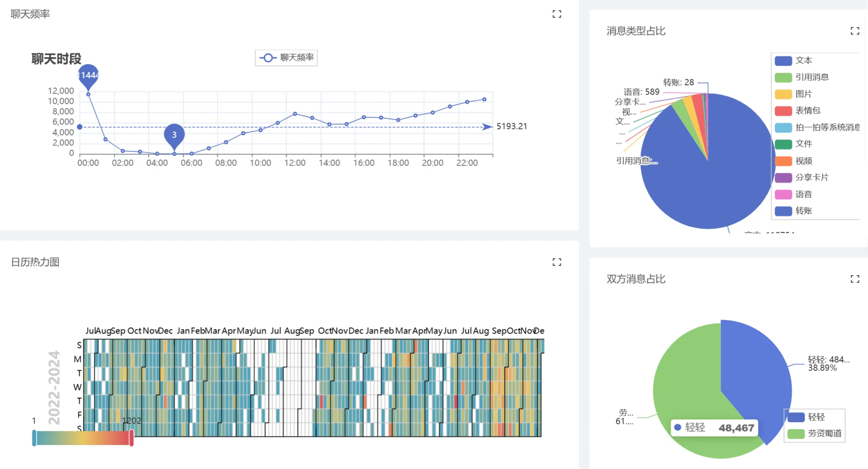The image size is (868, 469).
Task: Expand the 双方消息占比 panel to fullscreen
Action: (x=855, y=279)
